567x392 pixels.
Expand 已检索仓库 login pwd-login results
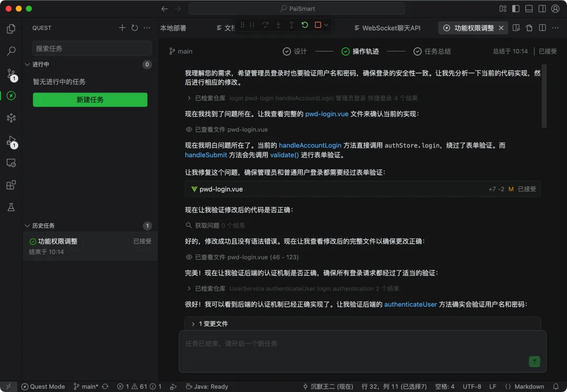[x=189, y=98]
